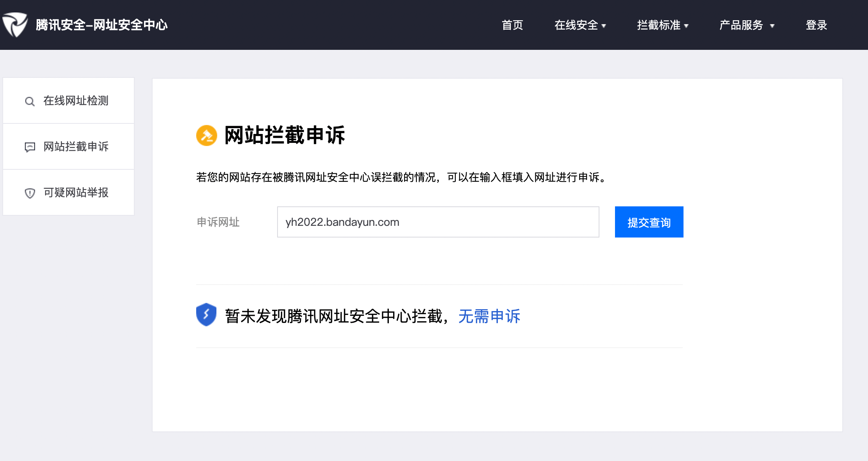This screenshot has width=868, height=461.
Task: Expand the 在线安全 dropdown arrow
Action: click(604, 26)
